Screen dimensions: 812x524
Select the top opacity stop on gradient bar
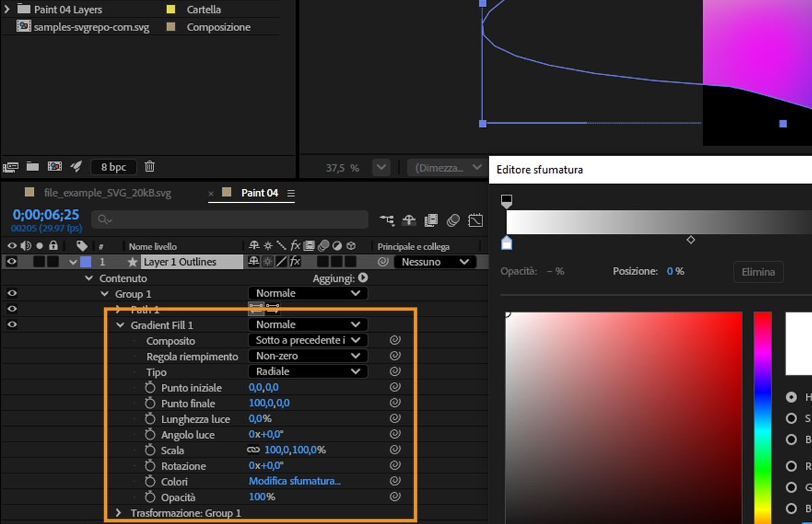[506, 201]
